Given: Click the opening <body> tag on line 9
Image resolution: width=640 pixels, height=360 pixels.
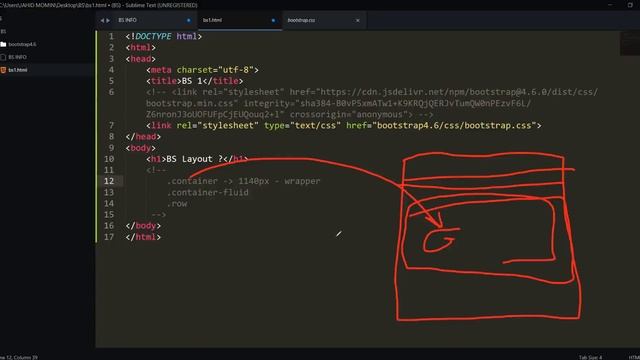Looking at the screenshot, I should click(x=141, y=148).
